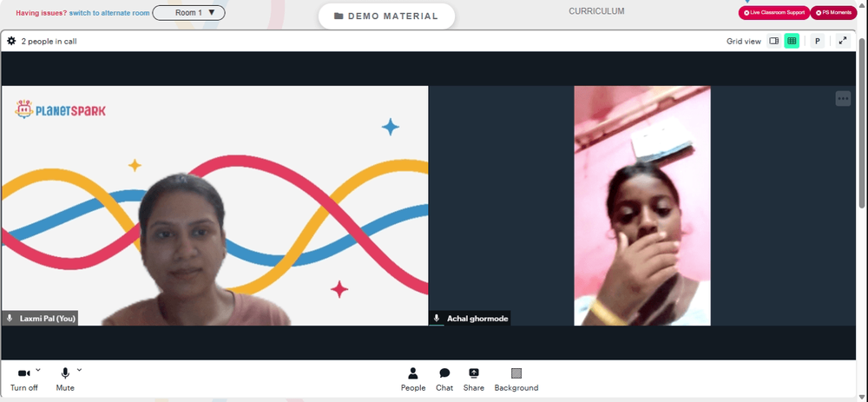Expand microphone options chevron
The height and width of the screenshot is (402, 868).
coord(79,369)
